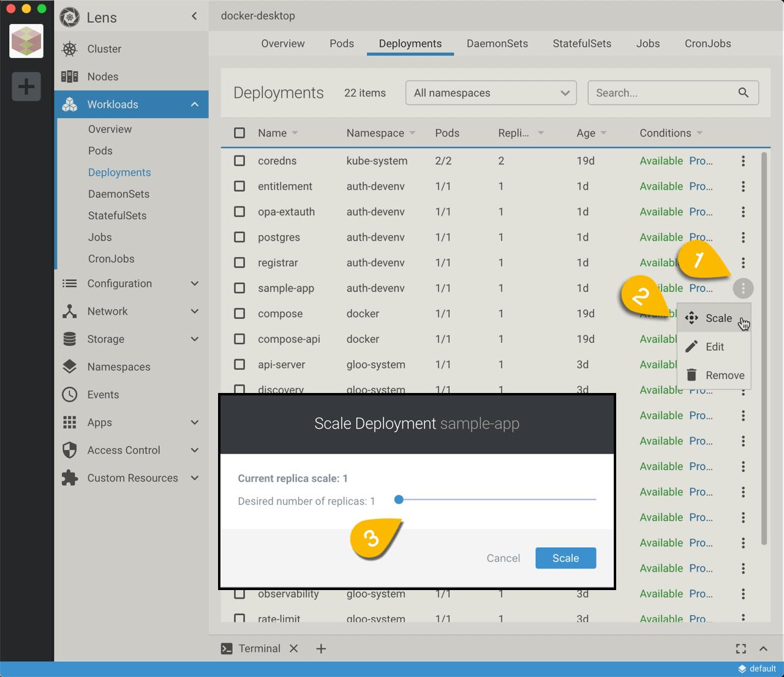Screen dimensions: 784x677
Task: Choose Scale from the context menu
Action: coord(714,318)
